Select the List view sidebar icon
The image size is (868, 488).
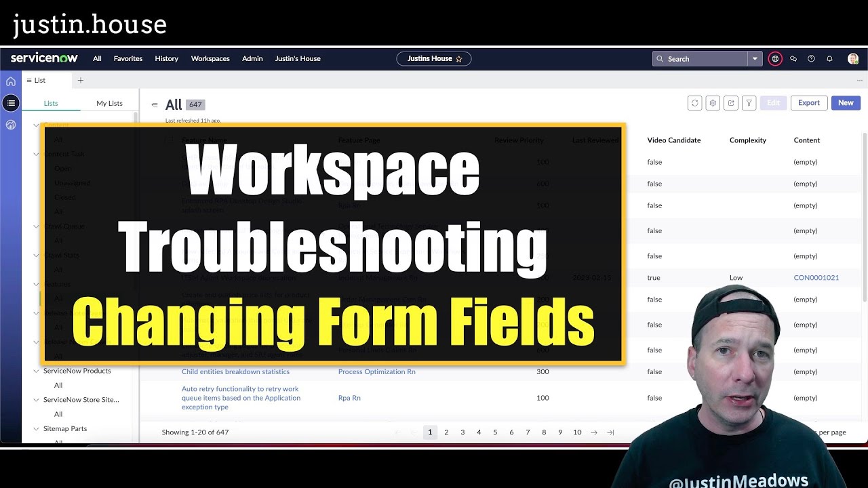pos(11,103)
